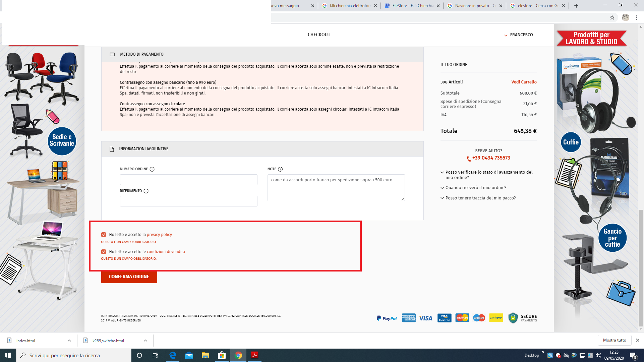
Task: Open Microsoft Edge from taskbar
Action: click(x=173, y=355)
